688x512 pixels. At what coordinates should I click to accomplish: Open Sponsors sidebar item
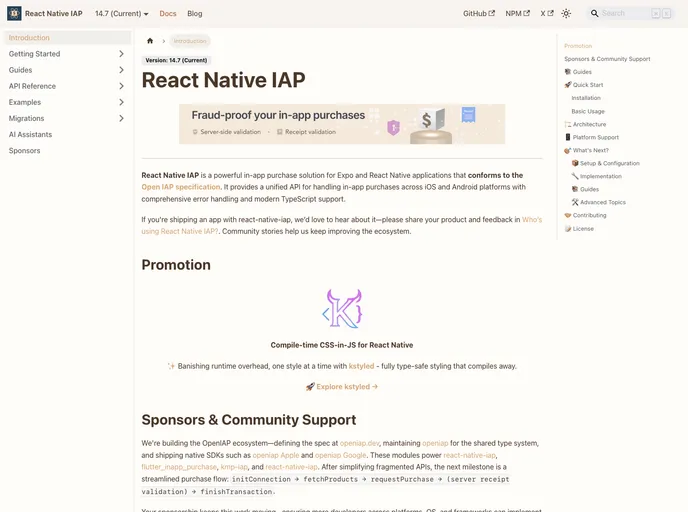[25, 150]
